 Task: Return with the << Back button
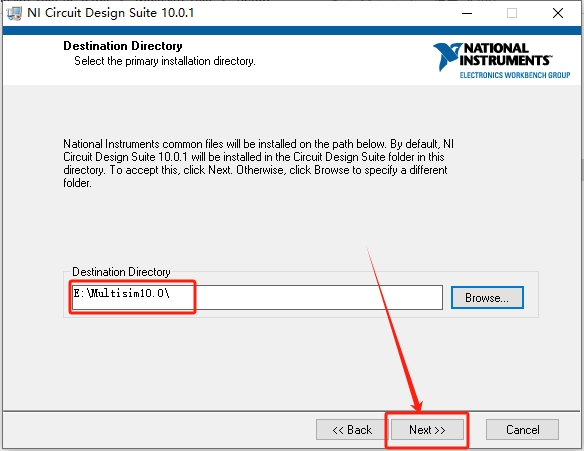tap(352, 430)
